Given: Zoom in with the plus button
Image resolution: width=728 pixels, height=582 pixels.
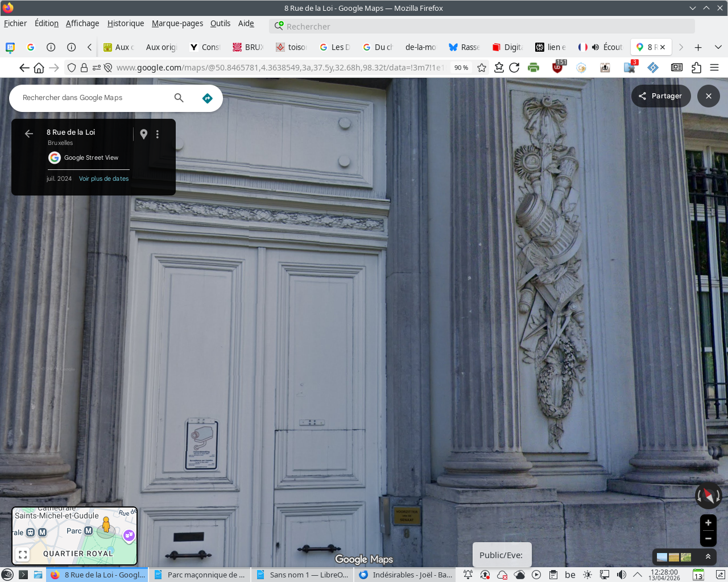Looking at the screenshot, I should click(x=708, y=523).
